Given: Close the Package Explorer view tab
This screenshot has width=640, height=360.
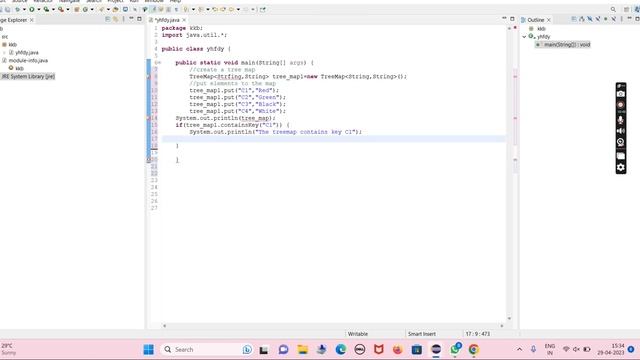Looking at the screenshot, I should (x=31, y=20).
